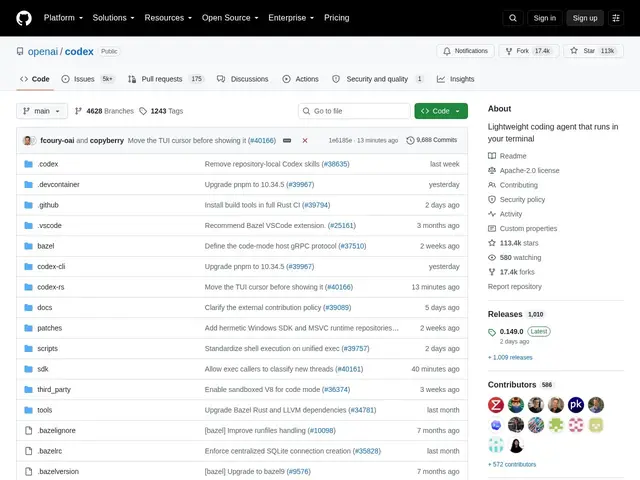Screen dimensions: 640x480
Task: Open the Open Source dropdown menu
Action: pos(230,18)
